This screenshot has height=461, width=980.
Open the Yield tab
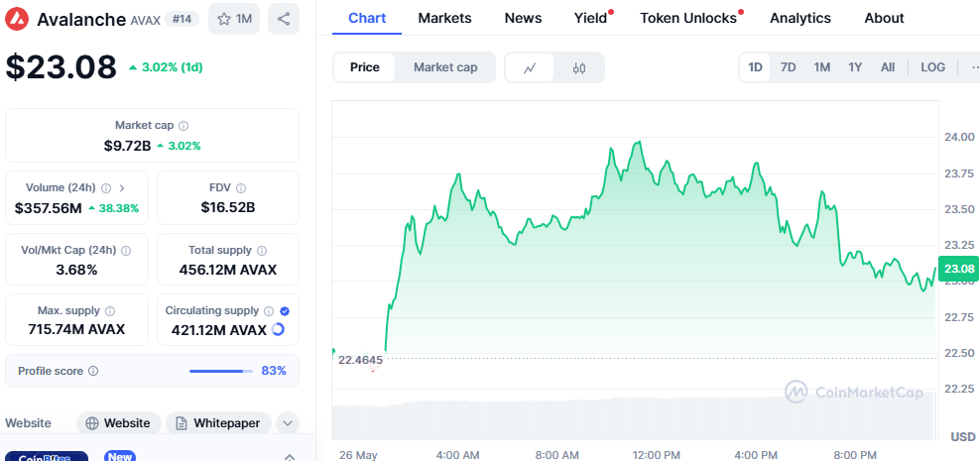pyautogui.click(x=590, y=18)
